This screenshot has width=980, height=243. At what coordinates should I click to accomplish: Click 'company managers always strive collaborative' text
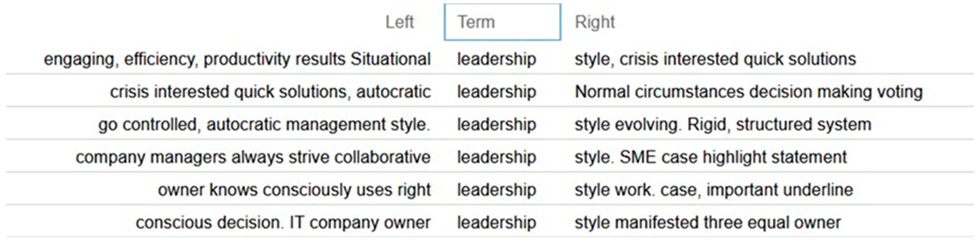pyautogui.click(x=253, y=158)
